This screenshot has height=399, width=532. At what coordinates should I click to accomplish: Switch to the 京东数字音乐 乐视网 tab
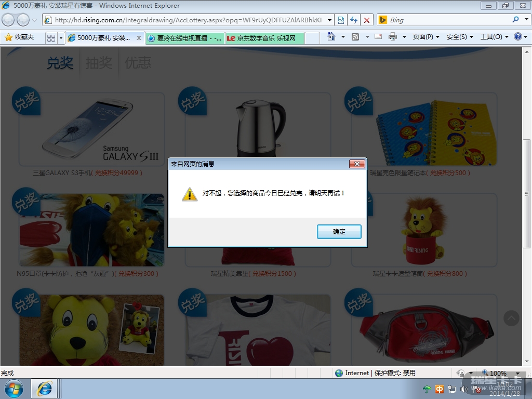pos(264,38)
